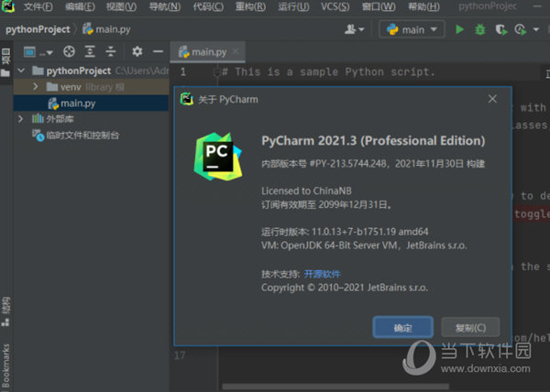Viewport: 550px width, 392px height.
Task: Select the venv folder row
Action: [x=91, y=86]
